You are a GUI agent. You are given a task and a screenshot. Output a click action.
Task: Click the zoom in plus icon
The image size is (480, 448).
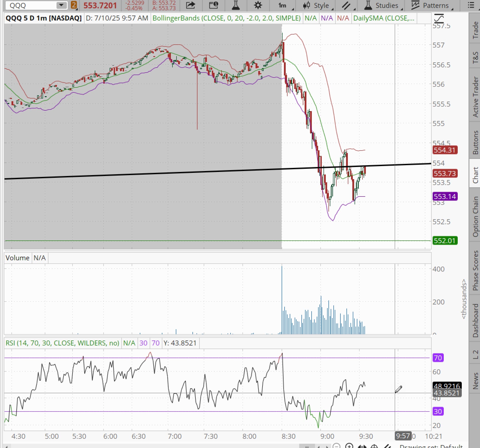tap(349, 446)
